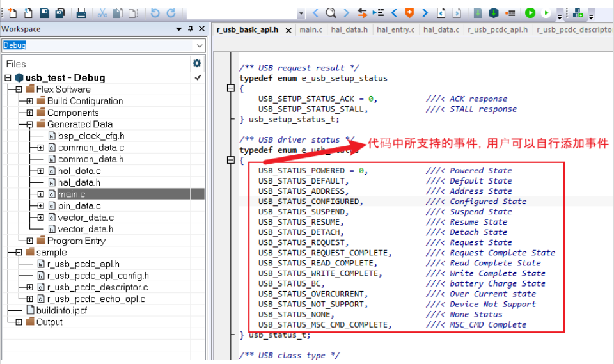Click the Debug without Downloading icon
The height and width of the screenshot is (364, 614).
tap(546, 13)
